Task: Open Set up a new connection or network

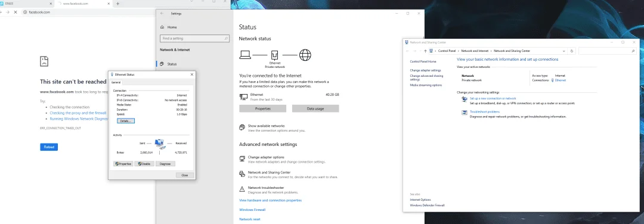Action: coord(493,98)
